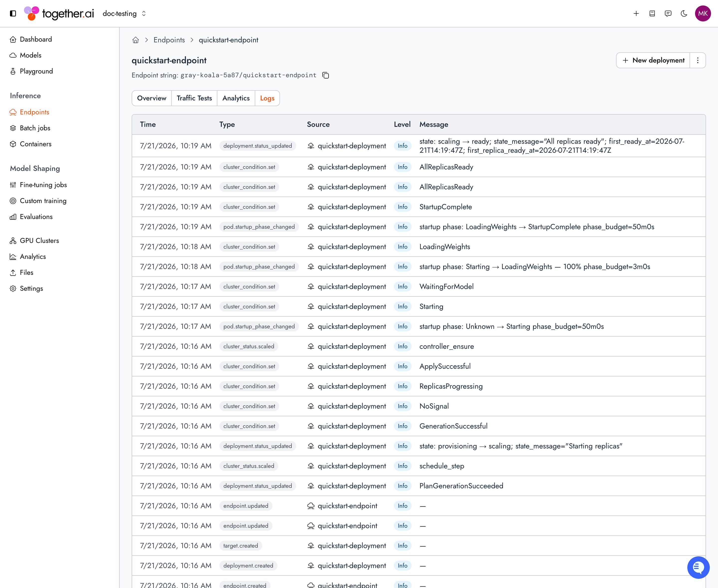This screenshot has height=588, width=718.
Task: Click the 'LoadingWeights → StartupComplete' message
Action: click(537, 227)
